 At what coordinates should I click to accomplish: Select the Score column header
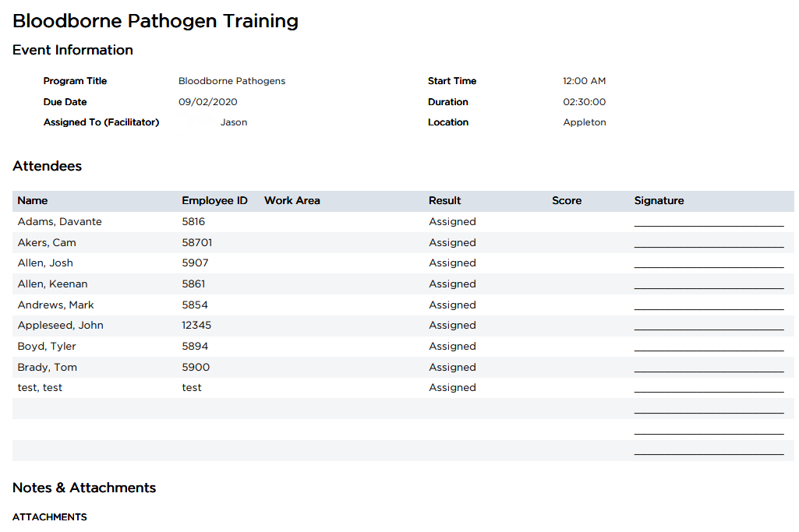[567, 201]
